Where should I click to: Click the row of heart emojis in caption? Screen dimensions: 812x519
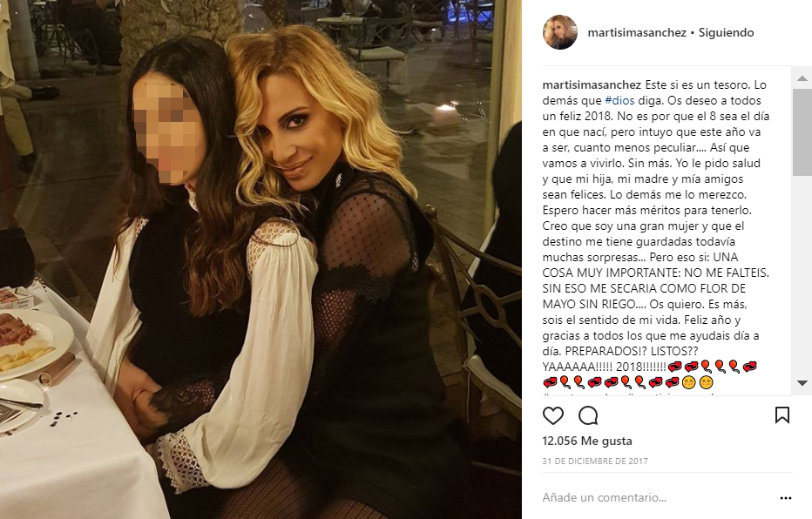(628, 382)
